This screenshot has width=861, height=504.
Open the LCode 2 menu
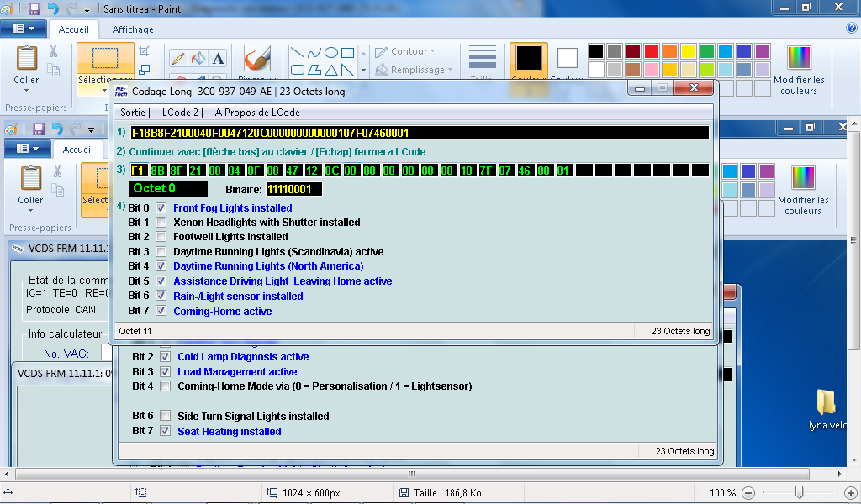pos(180,113)
